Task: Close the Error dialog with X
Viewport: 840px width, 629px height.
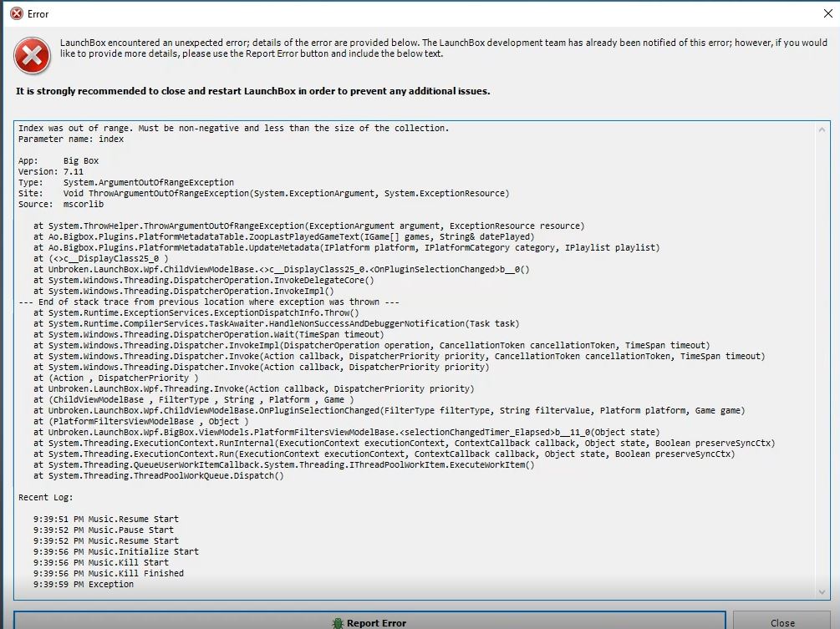Action: pyautogui.click(x=827, y=14)
